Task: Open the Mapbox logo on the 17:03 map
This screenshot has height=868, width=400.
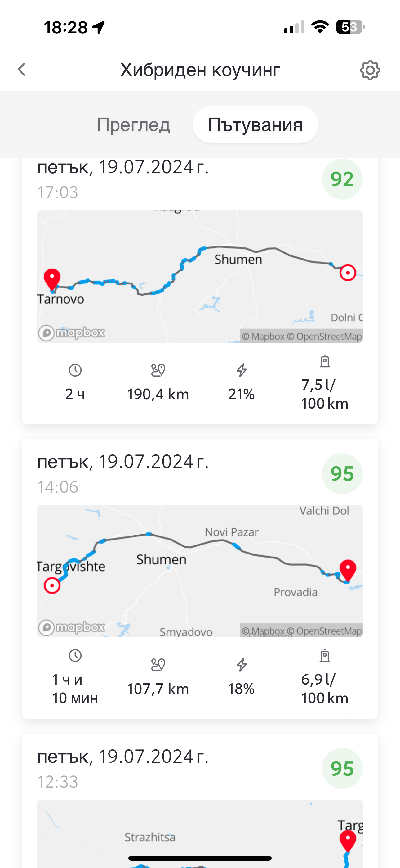Action: tap(71, 333)
